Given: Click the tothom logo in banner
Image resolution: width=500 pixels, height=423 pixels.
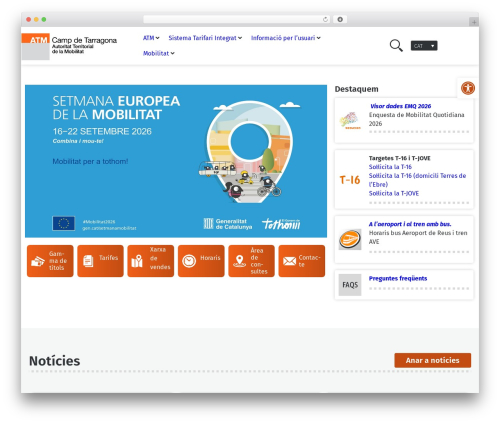Looking at the screenshot, I should click(281, 224).
